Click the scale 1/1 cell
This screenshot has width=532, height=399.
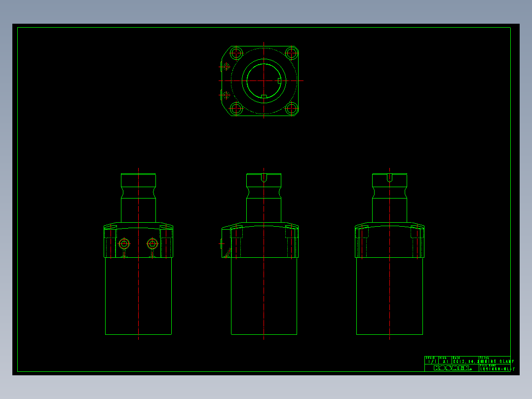point(431,360)
